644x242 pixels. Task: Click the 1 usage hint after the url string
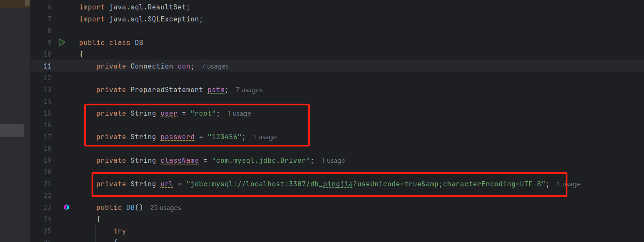point(569,184)
